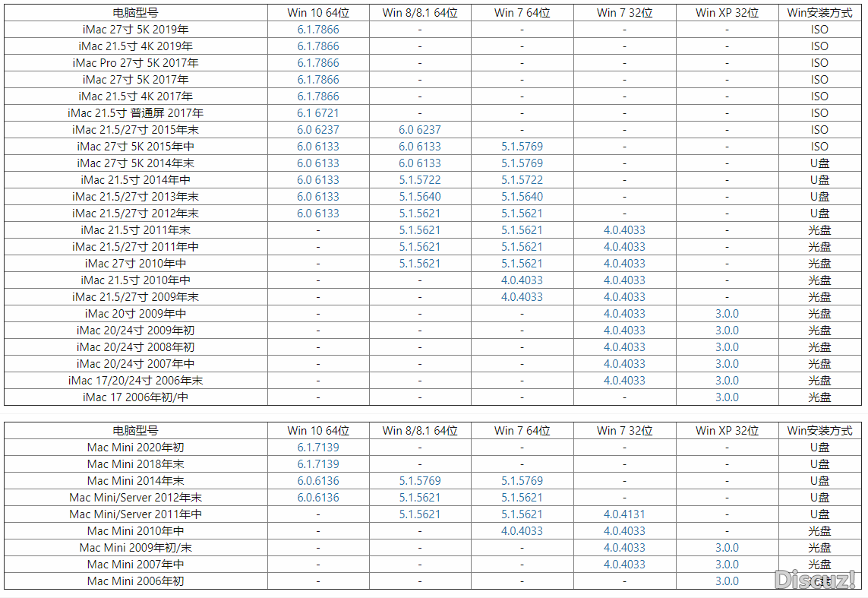The image size is (868, 598).
Task: Open Win 7 32位 link 4.0.4033 for iMac 2007年中
Action: [x=624, y=364]
